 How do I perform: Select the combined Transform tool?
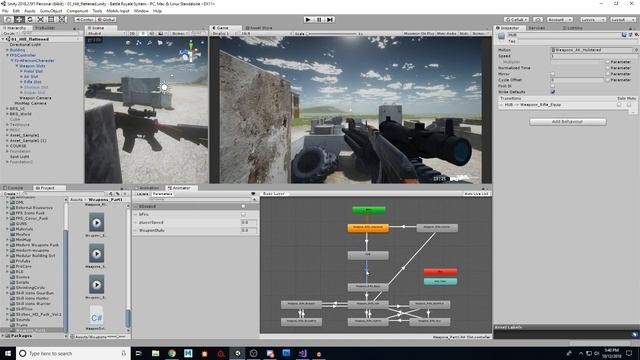[x=62, y=19]
